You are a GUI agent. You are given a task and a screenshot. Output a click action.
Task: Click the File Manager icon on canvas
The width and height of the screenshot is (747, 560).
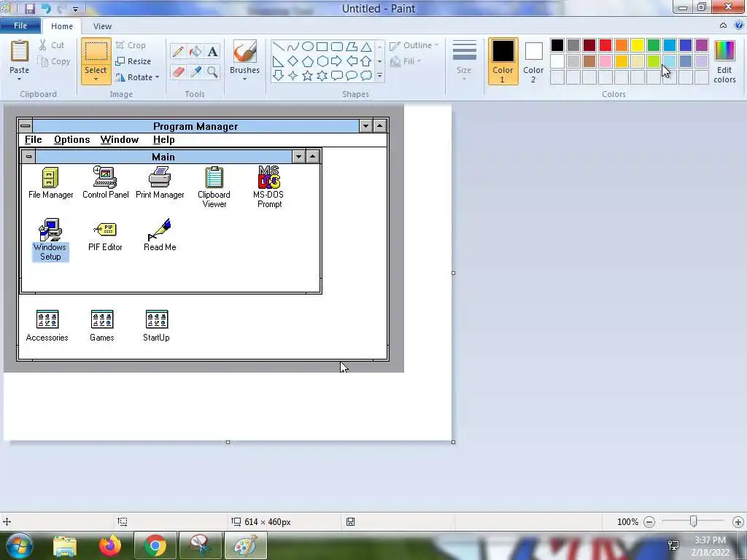(50, 178)
